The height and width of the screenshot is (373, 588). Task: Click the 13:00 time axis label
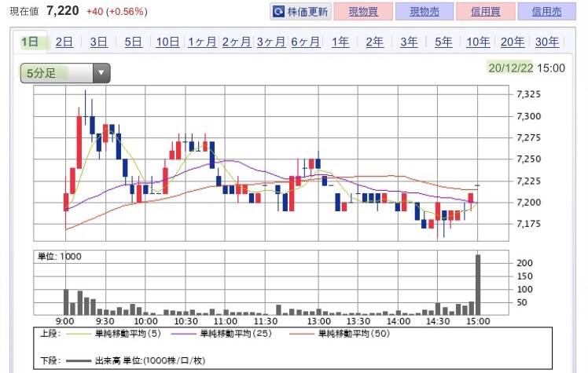[x=318, y=321]
